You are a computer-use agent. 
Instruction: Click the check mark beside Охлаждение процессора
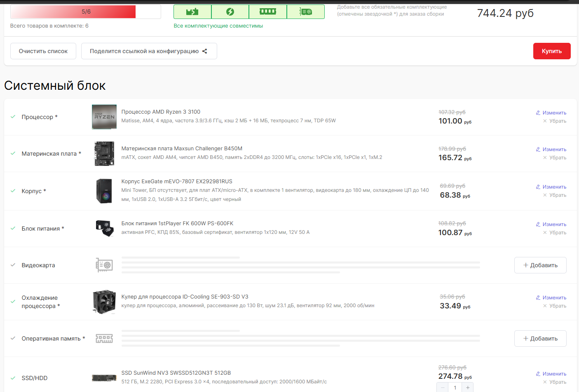click(13, 302)
